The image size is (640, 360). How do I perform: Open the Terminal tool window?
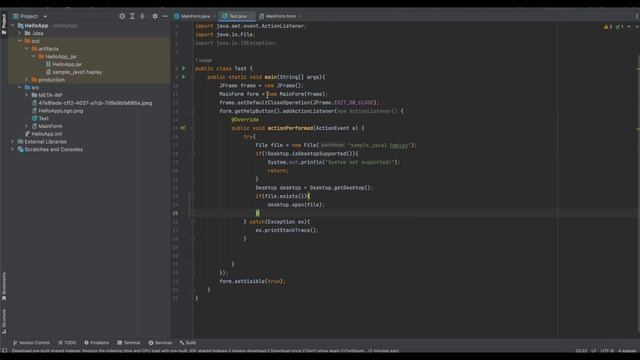(129, 343)
